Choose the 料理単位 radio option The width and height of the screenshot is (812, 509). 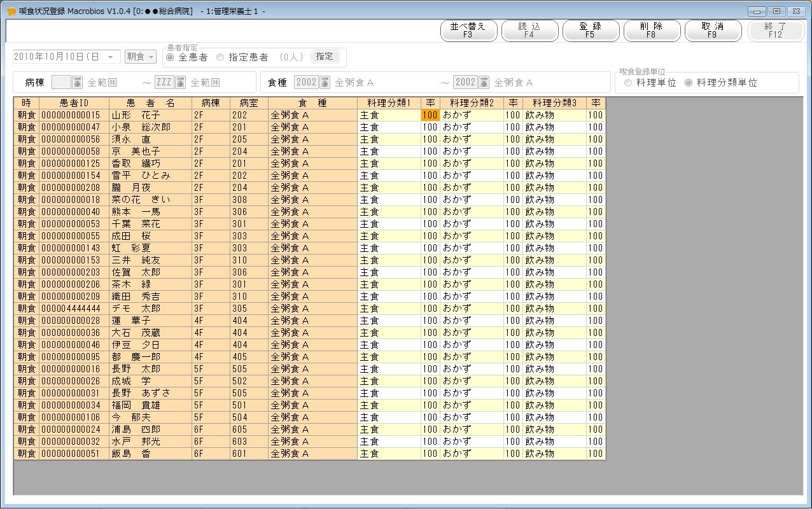click(x=628, y=83)
